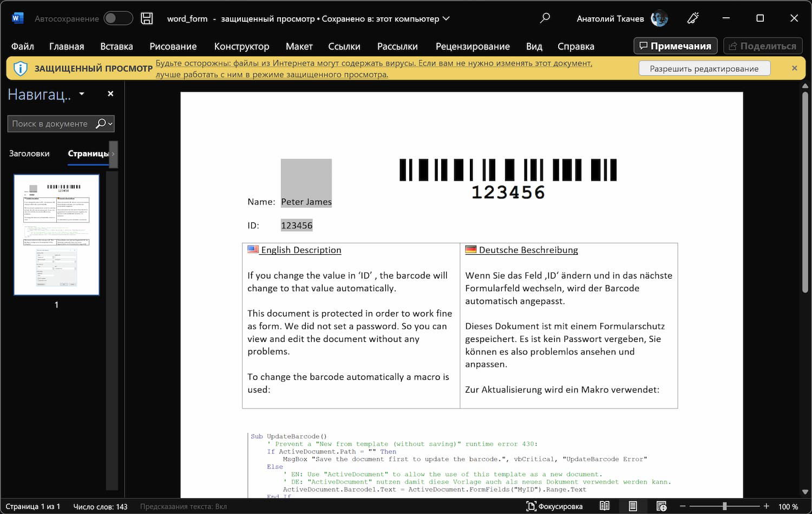
Task: Close the Navigation pane
Action: pos(110,94)
